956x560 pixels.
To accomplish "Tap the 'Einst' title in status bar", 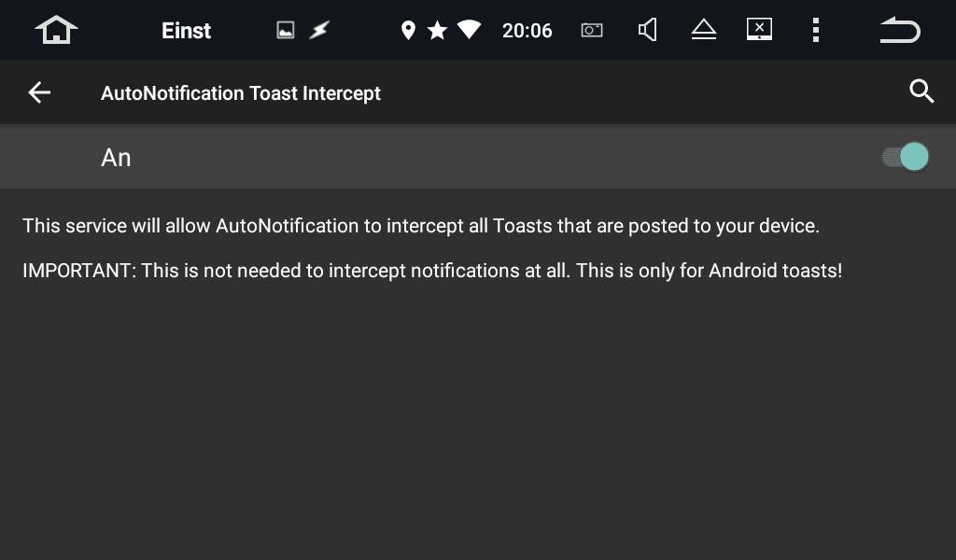I will [x=186, y=31].
